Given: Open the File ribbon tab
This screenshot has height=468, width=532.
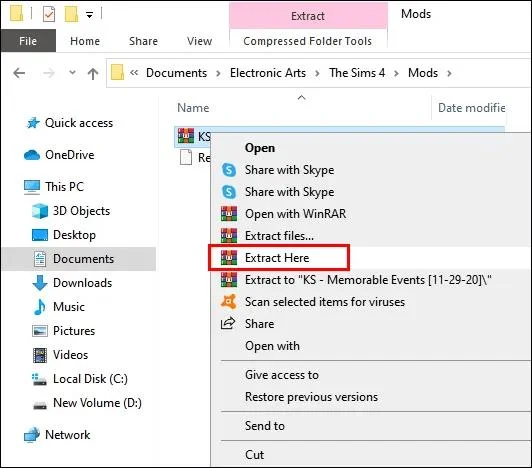Looking at the screenshot, I should point(28,41).
